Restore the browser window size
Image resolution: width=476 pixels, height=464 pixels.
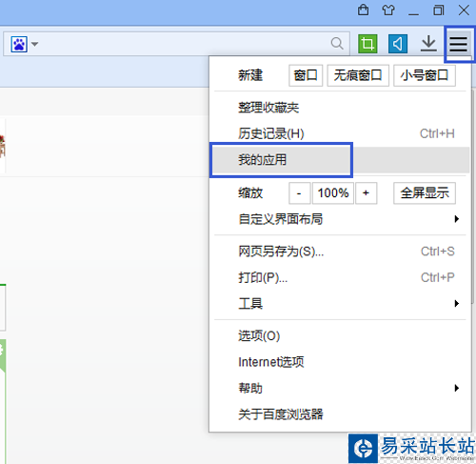[439, 10]
